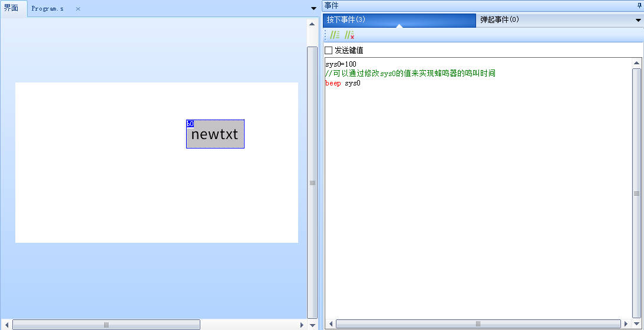Click the code editor scroll right arrow
The width and height of the screenshot is (644, 330).
click(x=626, y=324)
